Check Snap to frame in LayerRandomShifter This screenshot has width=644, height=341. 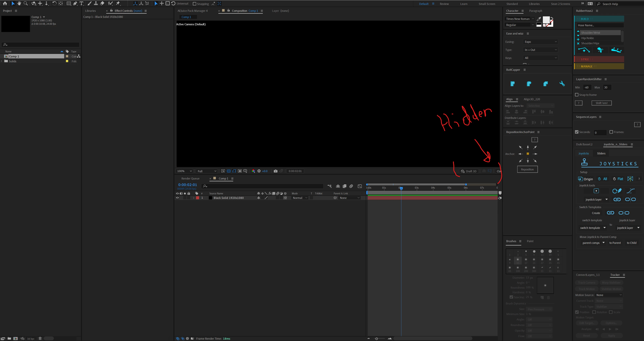point(577,95)
